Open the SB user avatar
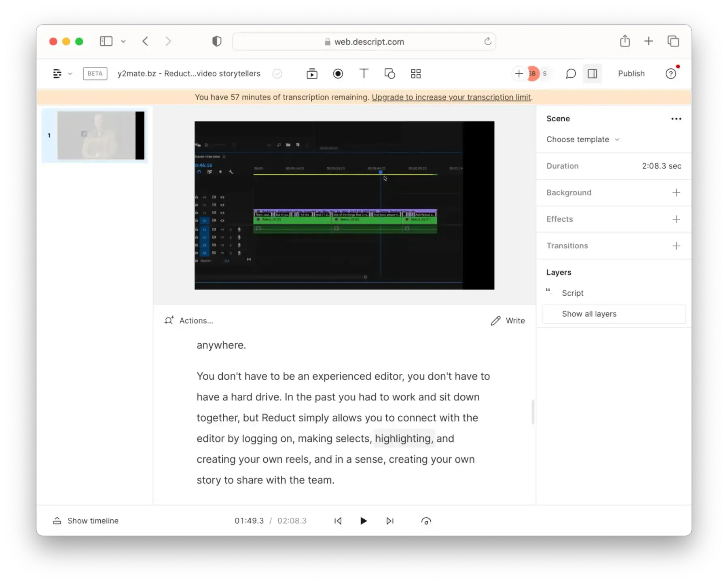This screenshot has height=584, width=728. 533,74
